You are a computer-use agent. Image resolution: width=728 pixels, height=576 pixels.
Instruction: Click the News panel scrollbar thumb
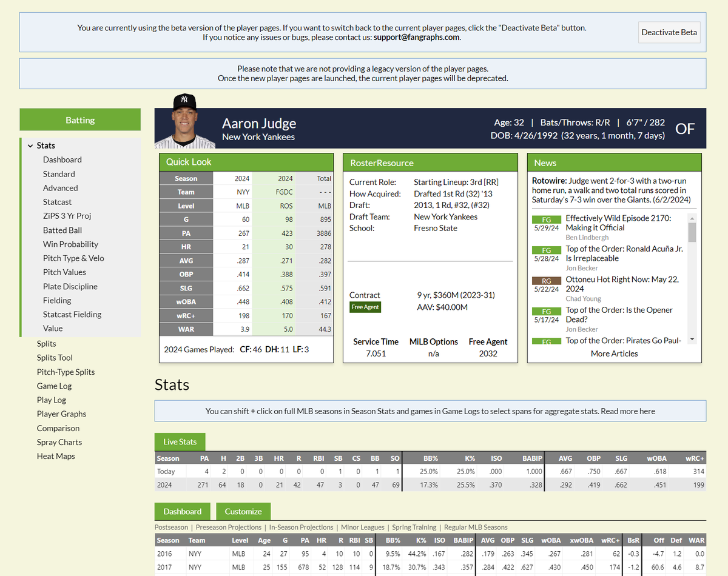pos(692,232)
